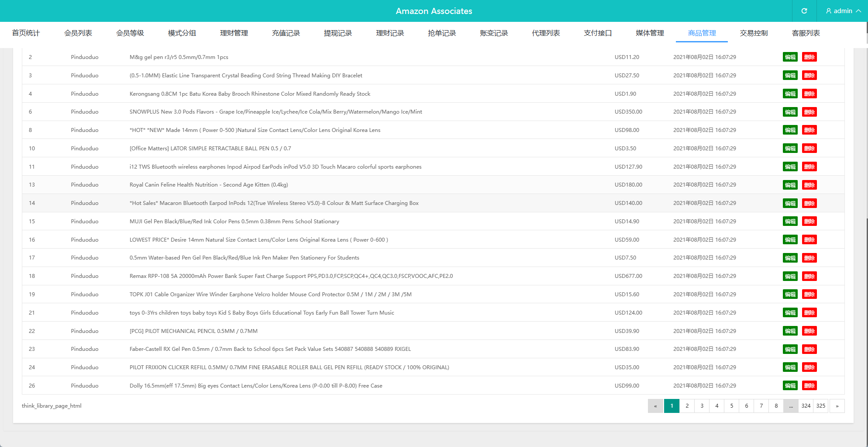Delete the SNOWPLUS New 3.0 Pods product
The width and height of the screenshot is (868, 447).
(809, 112)
